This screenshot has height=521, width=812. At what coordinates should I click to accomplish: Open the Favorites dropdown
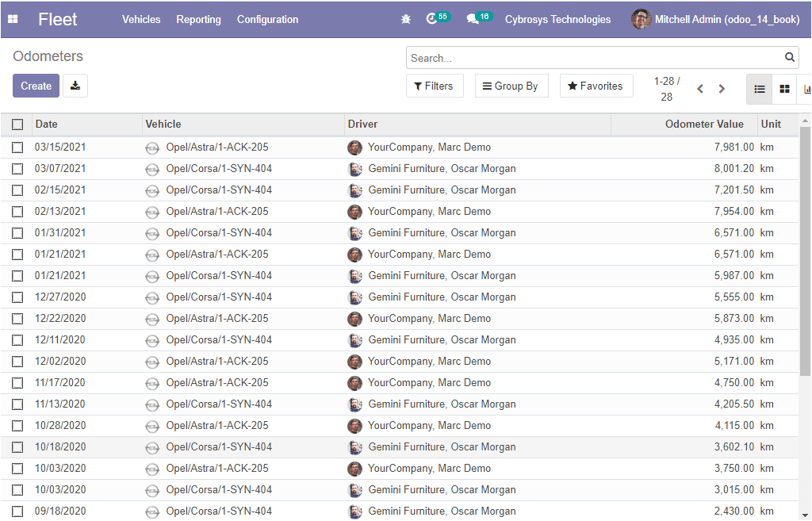[x=596, y=86]
